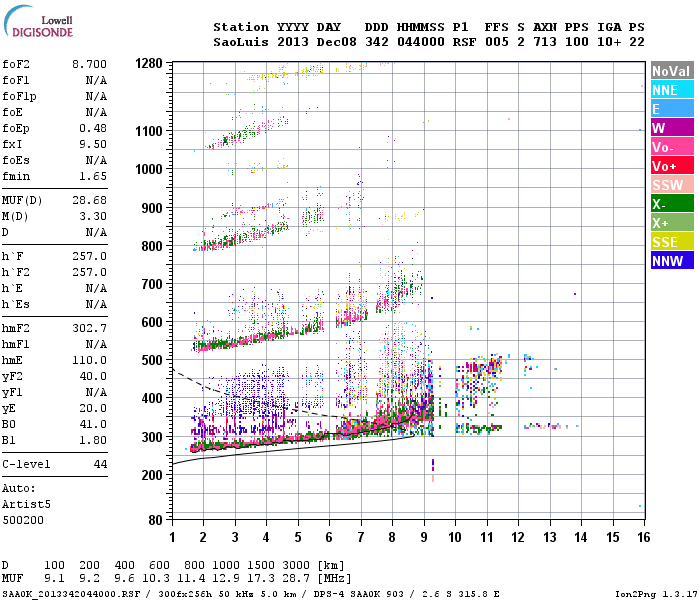Click the 12 MHz x-axis label
The width and height of the screenshot is (700, 600).
[518, 537]
